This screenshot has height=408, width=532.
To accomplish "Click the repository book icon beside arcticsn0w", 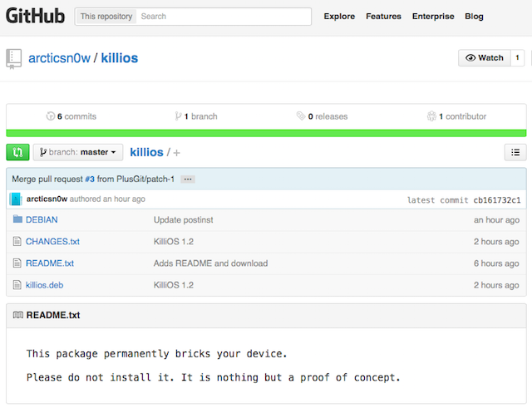I will pyautogui.click(x=13, y=59).
